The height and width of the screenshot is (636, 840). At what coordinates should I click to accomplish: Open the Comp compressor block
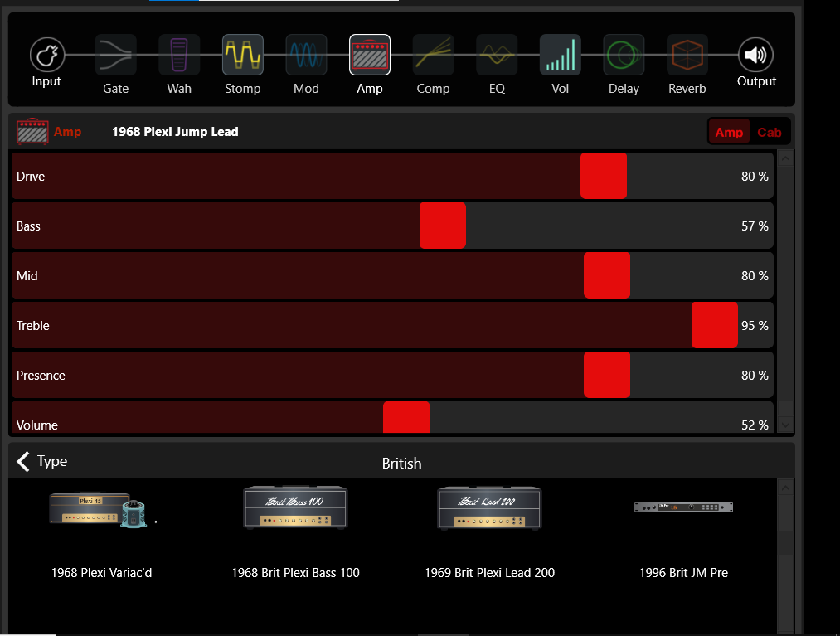point(433,56)
